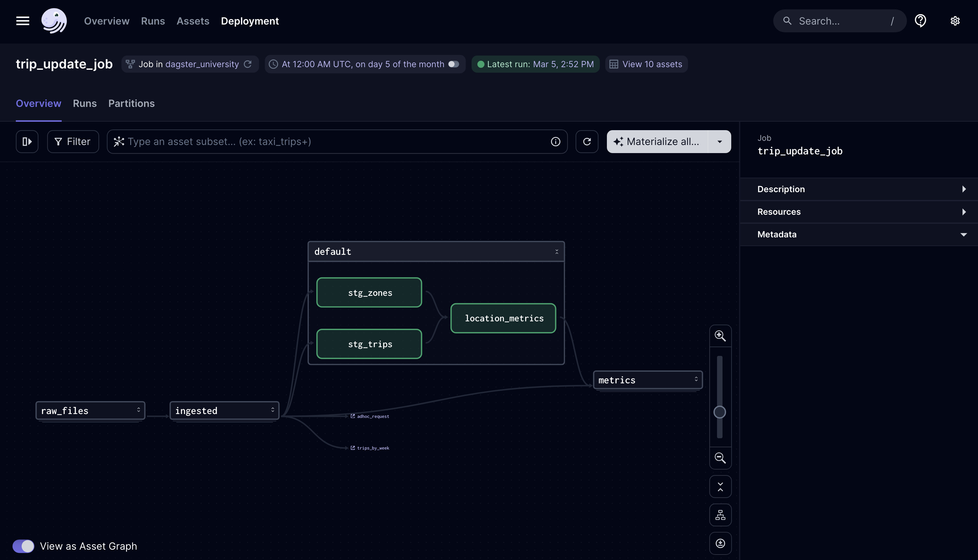
Task: Open the Assets nav item
Action: pyautogui.click(x=193, y=21)
